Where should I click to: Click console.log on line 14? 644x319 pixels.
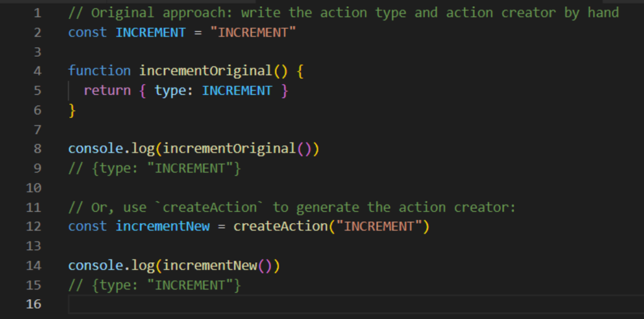pyautogui.click(x=111, y=265)
